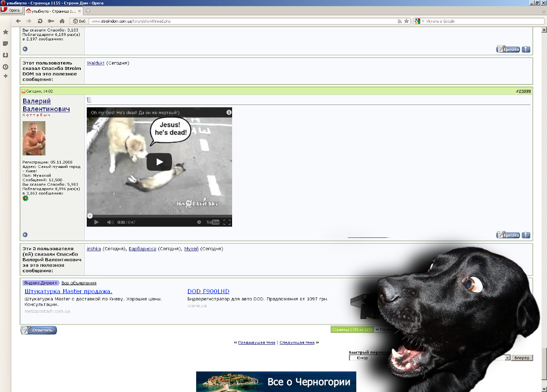Click the video progress bar scrubber
Viewport: 547px width, 392px height.
click(90, 216)
